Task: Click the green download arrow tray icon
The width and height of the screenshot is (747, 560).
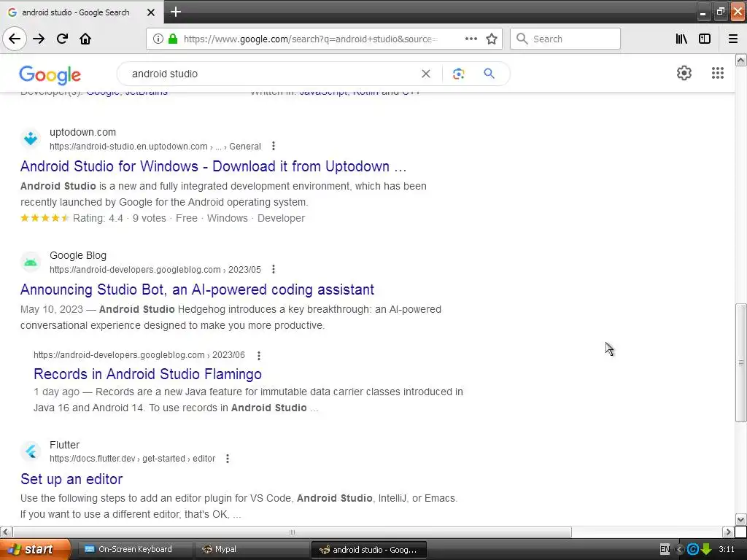Action: click(x=706, y=550)
